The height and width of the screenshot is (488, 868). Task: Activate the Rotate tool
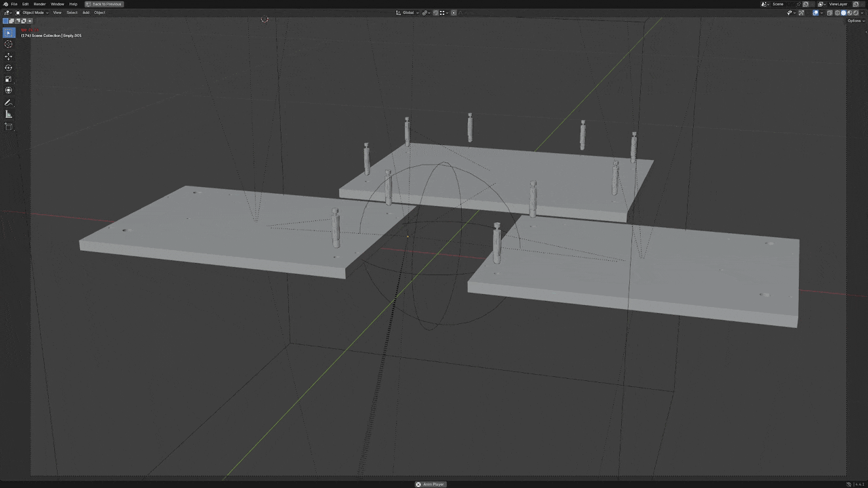click(x=9, y=68)
